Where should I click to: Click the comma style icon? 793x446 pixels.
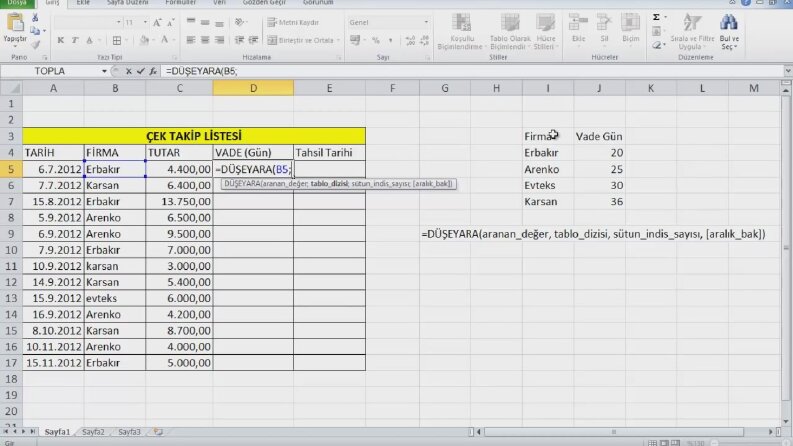390,40
